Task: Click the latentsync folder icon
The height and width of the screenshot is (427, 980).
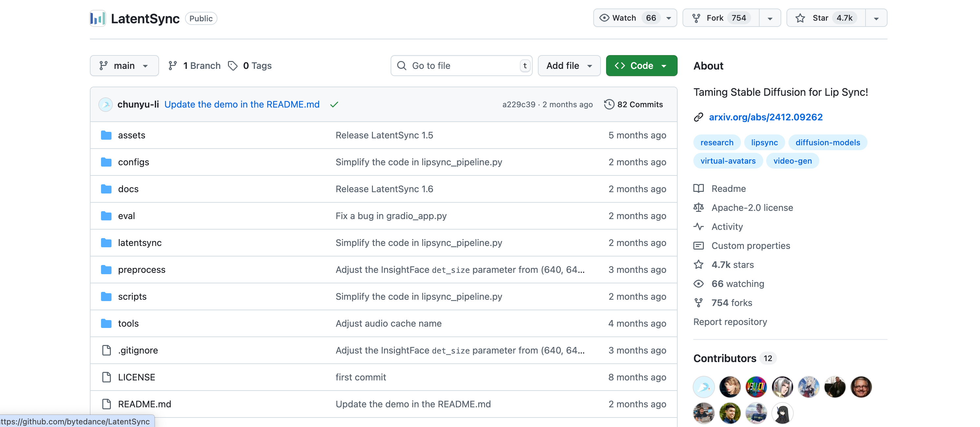Action: click(106, 243)
